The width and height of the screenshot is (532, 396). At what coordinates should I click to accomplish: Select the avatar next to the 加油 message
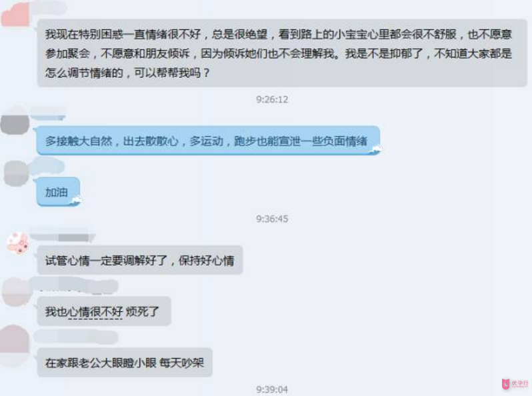click(16, 173)
